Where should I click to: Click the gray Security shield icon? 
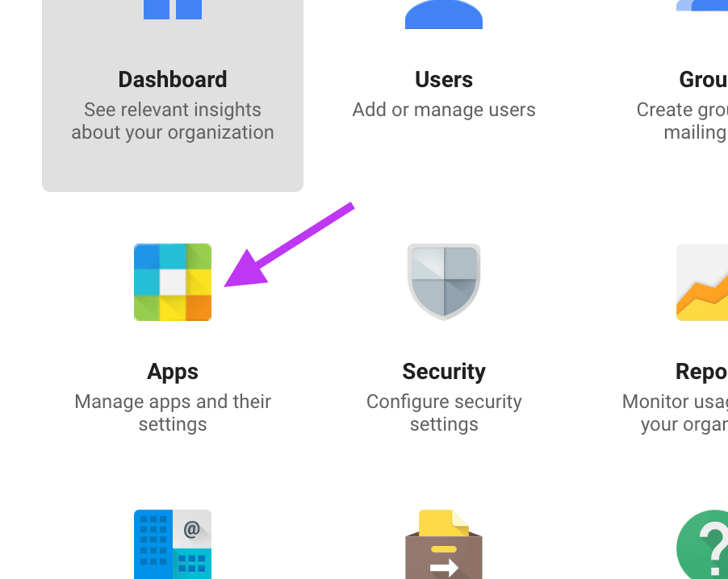pos(444,282)
